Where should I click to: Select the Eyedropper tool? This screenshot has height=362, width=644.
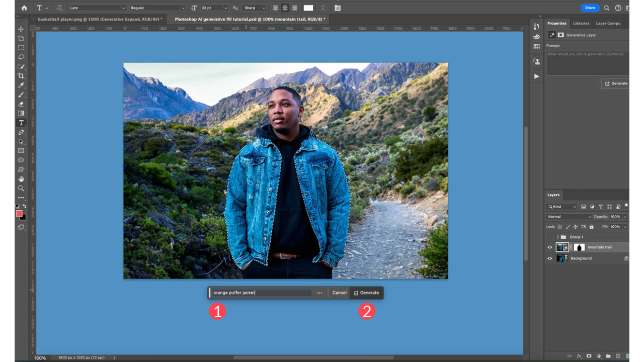coord(21,85)
